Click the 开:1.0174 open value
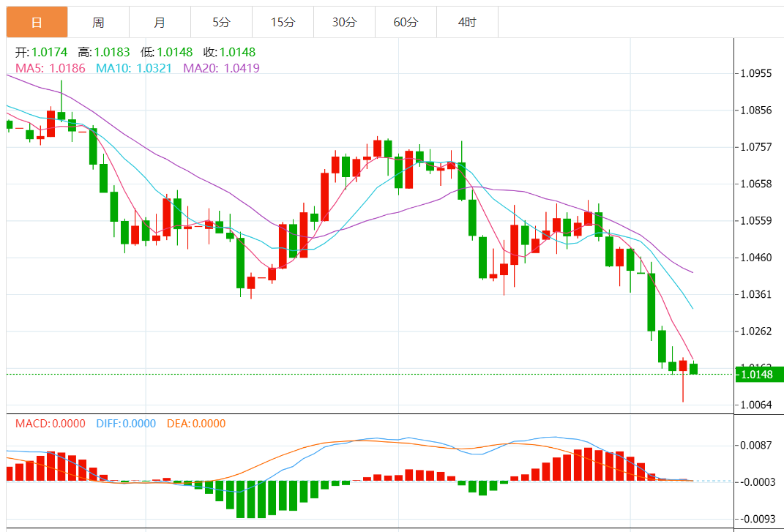 pos(41,52)
